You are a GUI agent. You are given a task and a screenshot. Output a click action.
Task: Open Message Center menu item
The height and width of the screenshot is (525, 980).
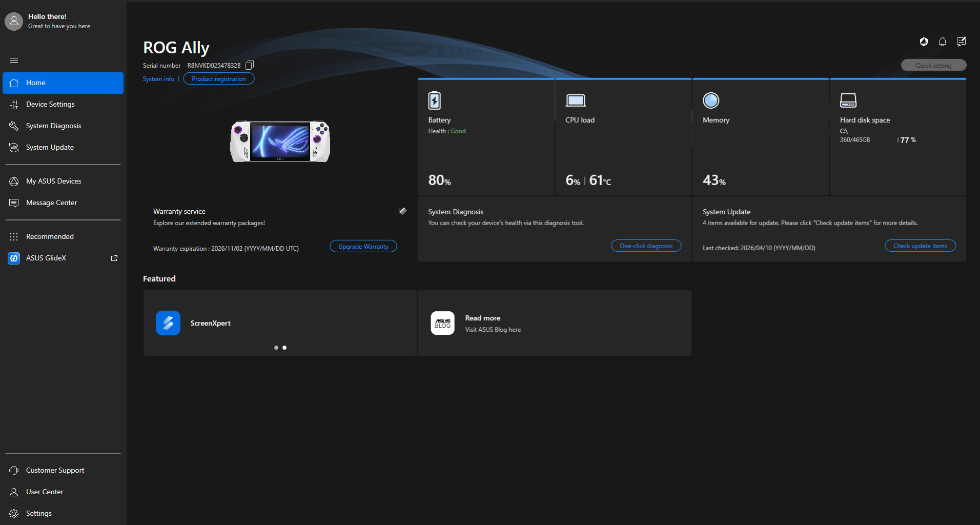63,203
